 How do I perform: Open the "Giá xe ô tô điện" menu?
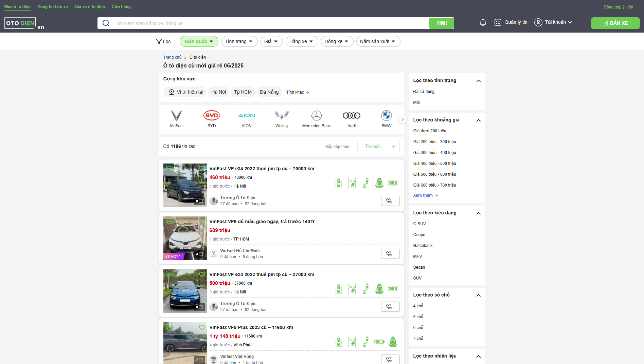[90, 7]
